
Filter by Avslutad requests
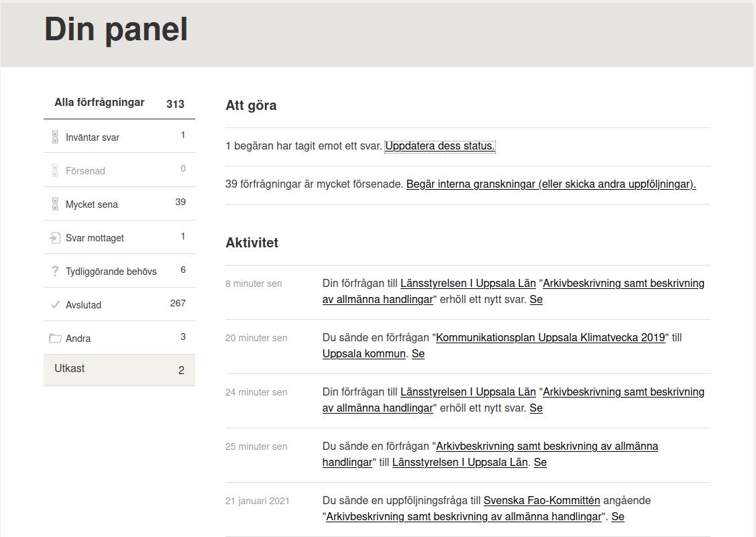point(119,304)
